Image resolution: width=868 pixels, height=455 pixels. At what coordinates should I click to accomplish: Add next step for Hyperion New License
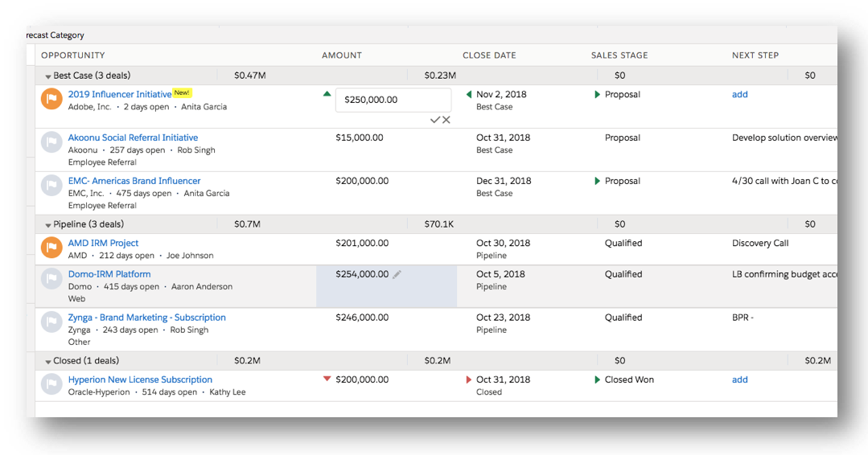click(x=739, y=379)
